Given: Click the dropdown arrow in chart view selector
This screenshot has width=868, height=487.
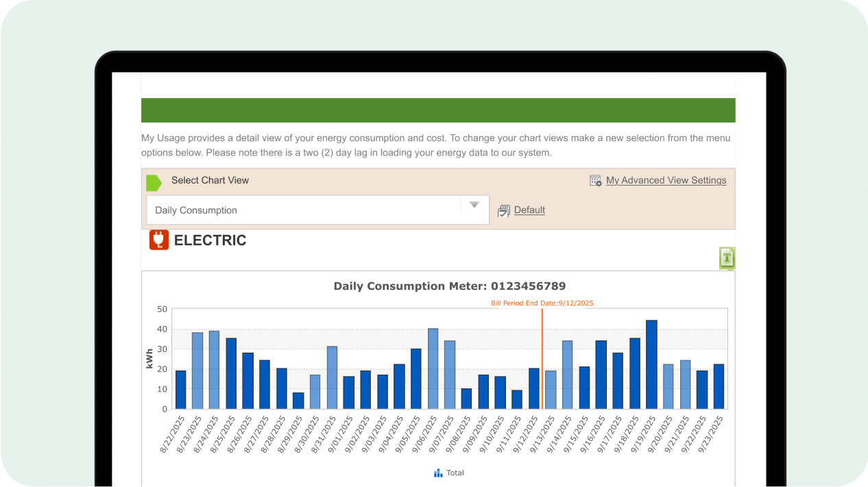Looking at the screenshot, I should tap(474, 205).
